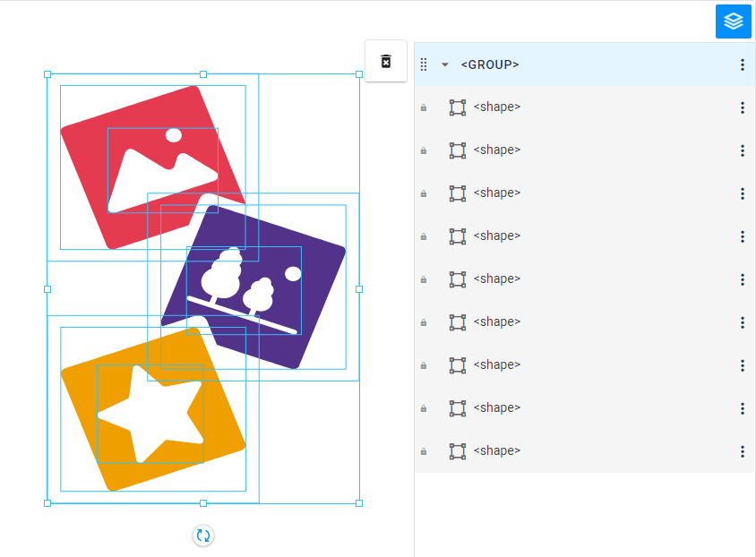
Task: Click the right-middle selection handle on canvas
Action: (359, 289)
